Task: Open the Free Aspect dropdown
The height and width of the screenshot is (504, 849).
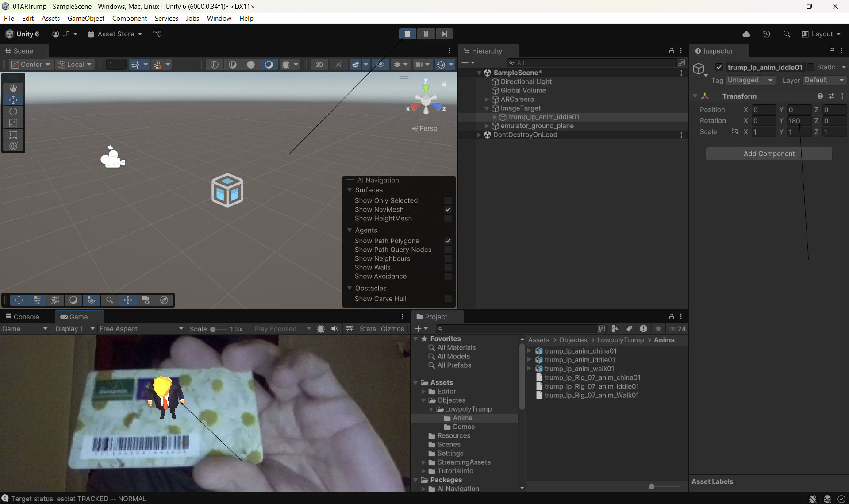Action: 141,329
